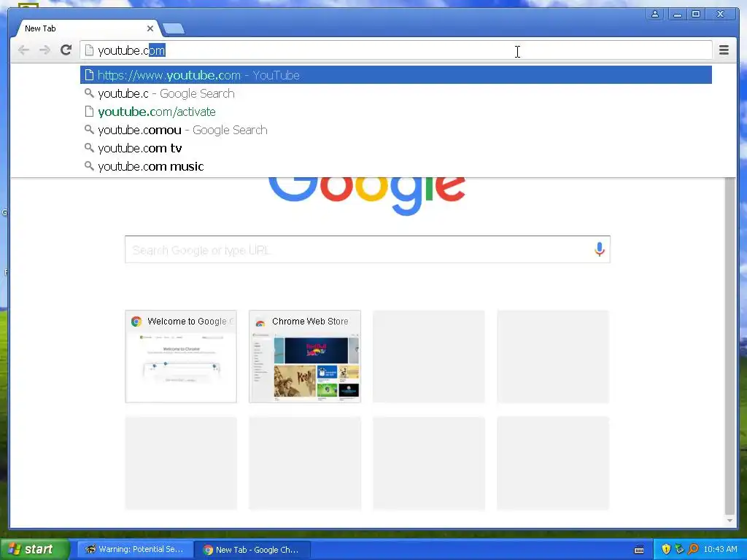Click the 10:43 AM taskbar clock
Viewport: 747px width, 560px height.
720,549
